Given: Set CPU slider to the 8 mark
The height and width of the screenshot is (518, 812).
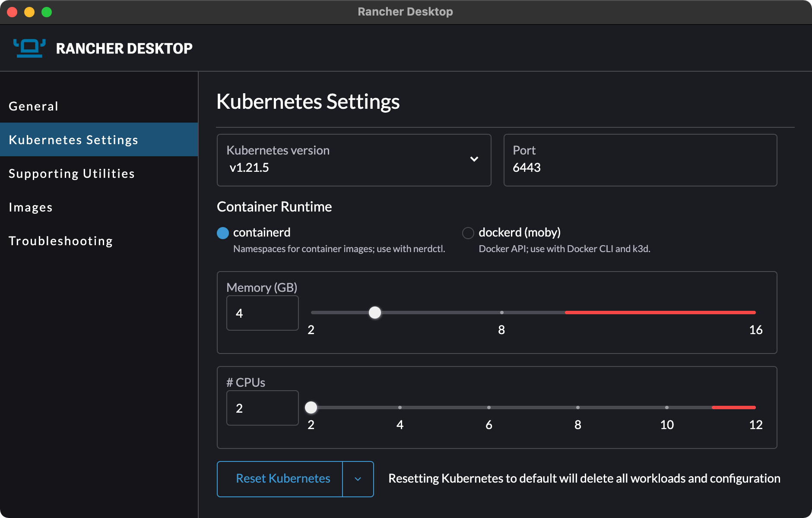Looking at the screenshot, I should (x=578, y=407).
